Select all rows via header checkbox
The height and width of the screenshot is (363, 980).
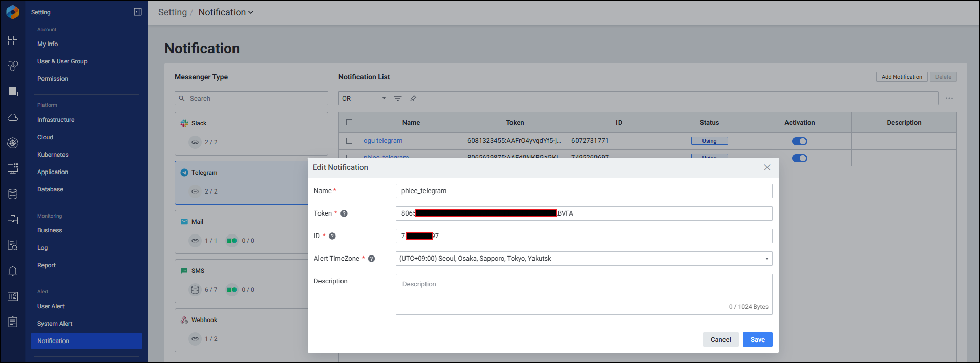pos(349,122)
